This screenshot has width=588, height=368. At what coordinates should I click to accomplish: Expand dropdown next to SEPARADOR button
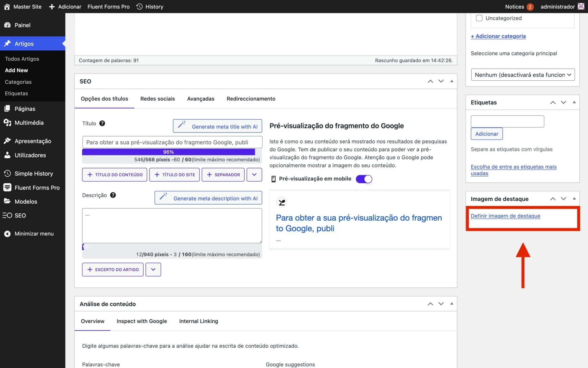[x=254, y=174]
